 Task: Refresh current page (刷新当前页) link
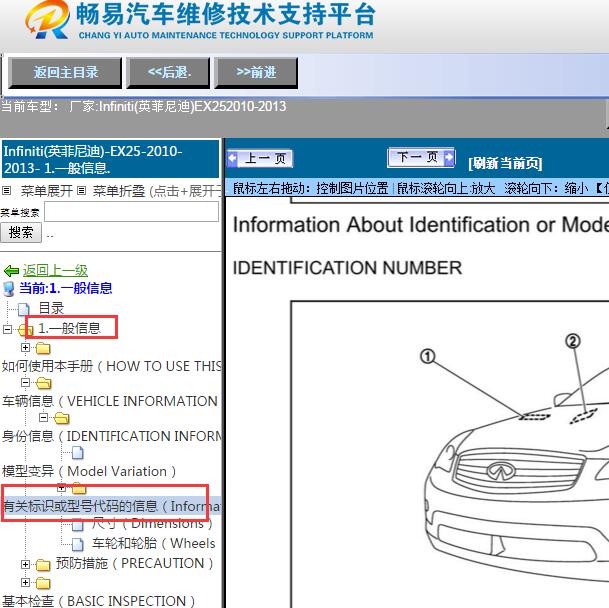click(x=505, y=163)
